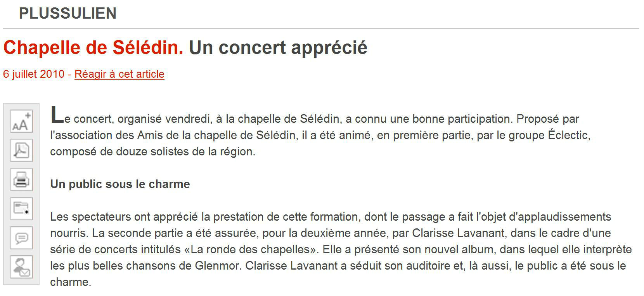Screen dimensions: 644x296
Task: Click the folder icon to save the article
Action: pyautogui.click(x=21, y=209)
